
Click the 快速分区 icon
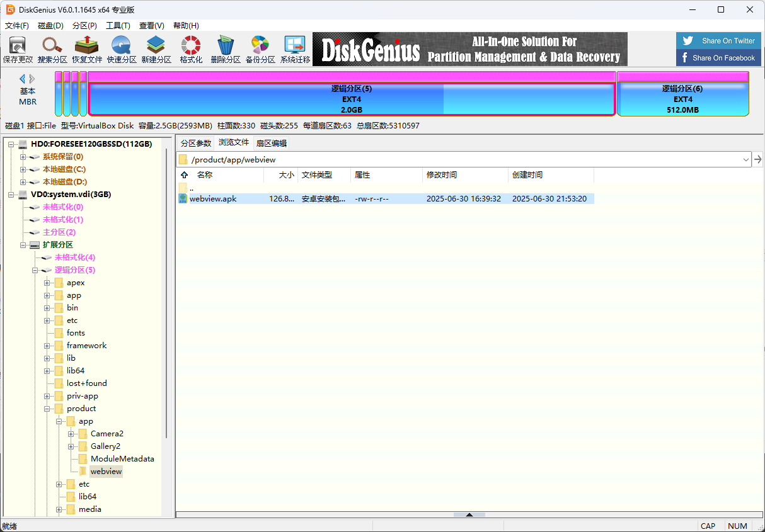click(121, 48)
